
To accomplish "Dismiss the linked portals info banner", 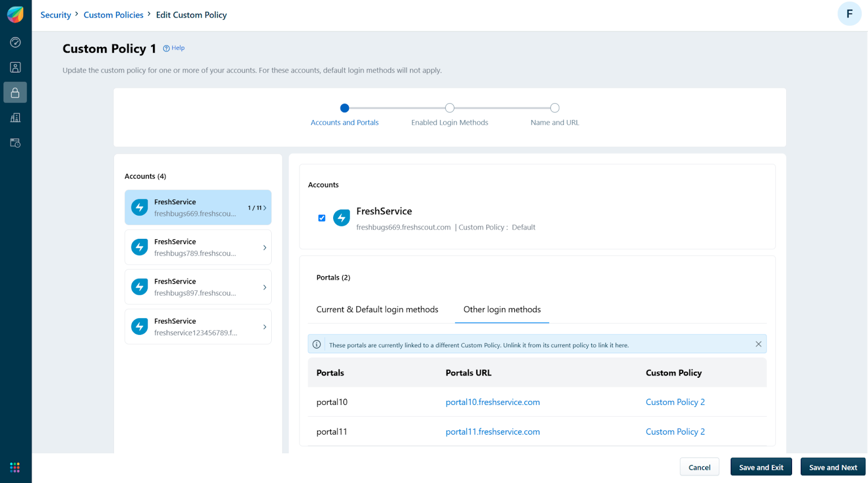I will click(758, 344).
